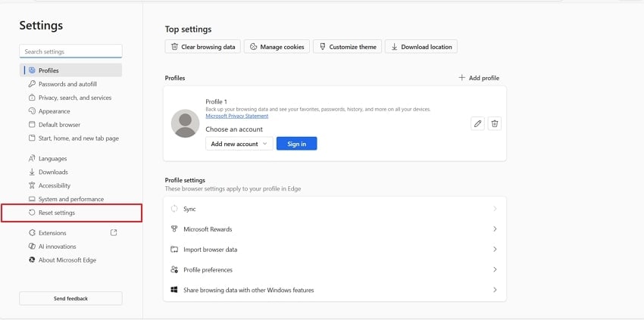Open Default browser settings
Screen dimensions: 644x320
point(70,124)
